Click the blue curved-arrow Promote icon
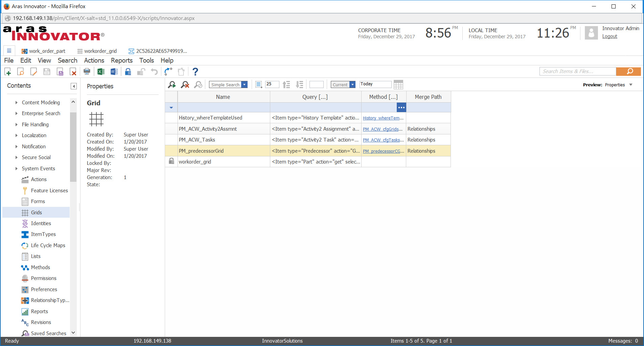This screenshot has height=346, width=644. click(x=168, y=71)
